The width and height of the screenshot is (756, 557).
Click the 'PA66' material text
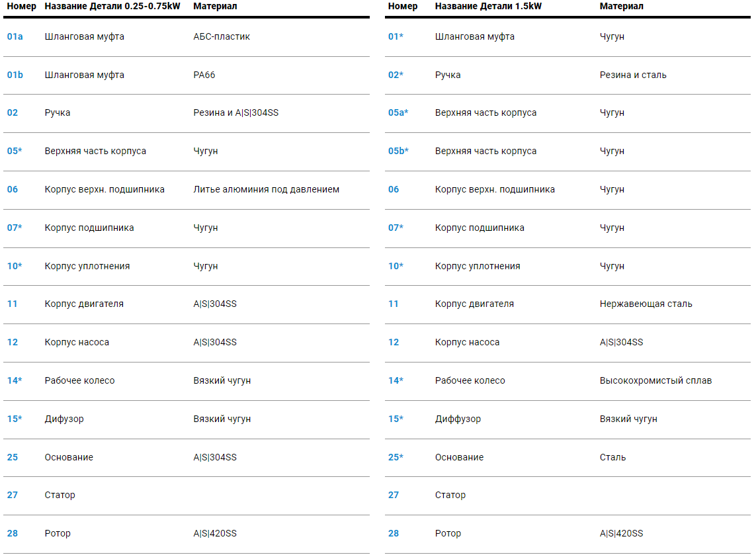coord(204,75)
